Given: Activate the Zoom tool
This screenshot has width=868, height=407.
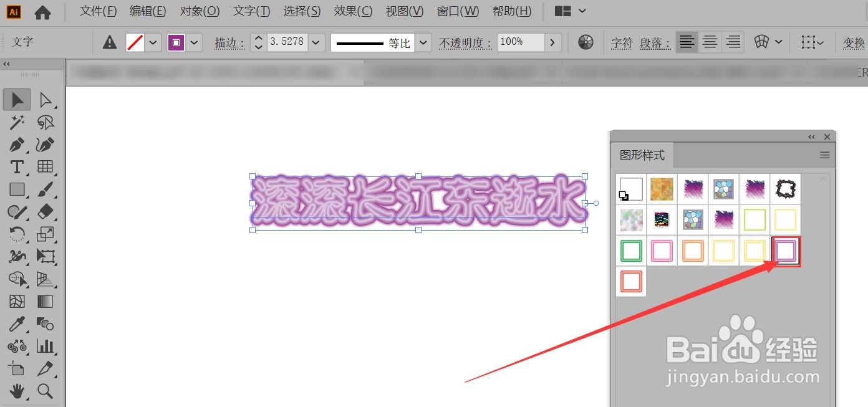Looking at the screenshot, I should click(46, 391).
